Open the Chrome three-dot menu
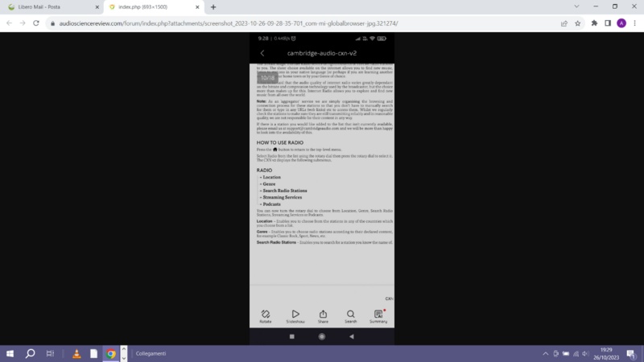The image size is (644, 362). pyautogui.click(x=634, y=23)
